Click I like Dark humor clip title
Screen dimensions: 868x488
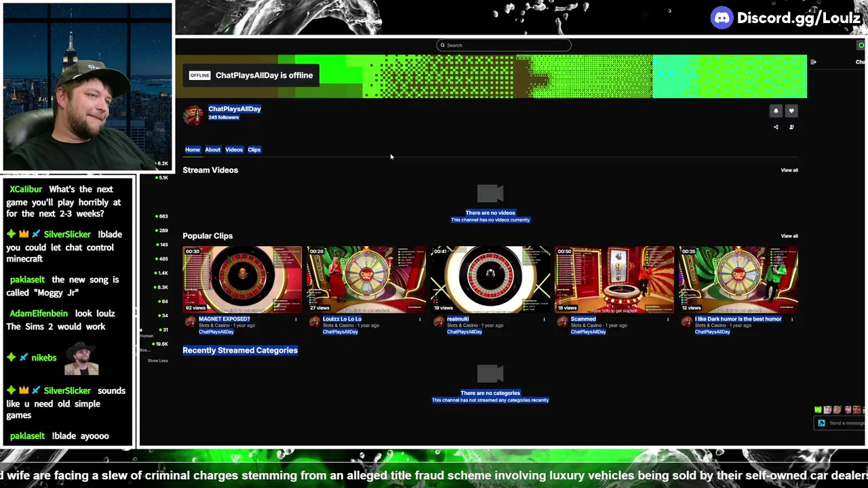point(738,319)
